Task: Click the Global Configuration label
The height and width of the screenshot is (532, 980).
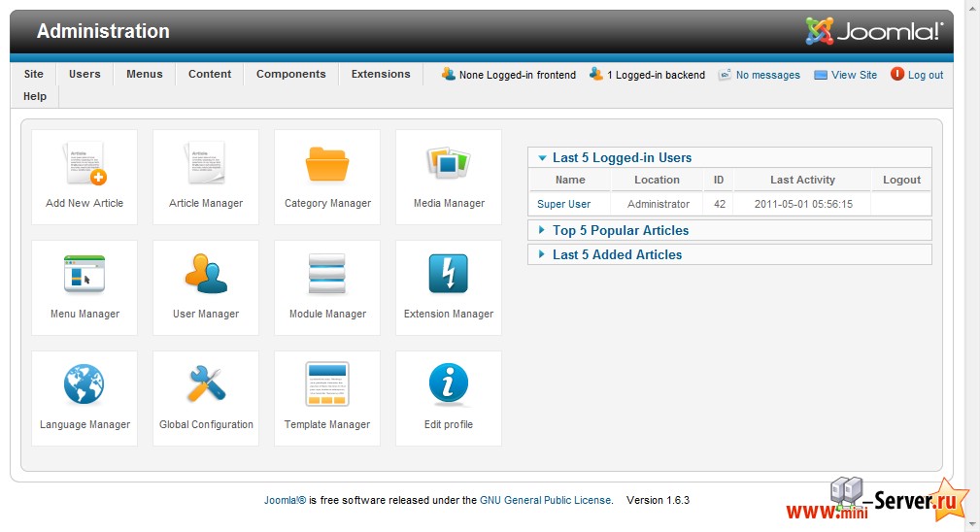Action: (x=206, y=424)
